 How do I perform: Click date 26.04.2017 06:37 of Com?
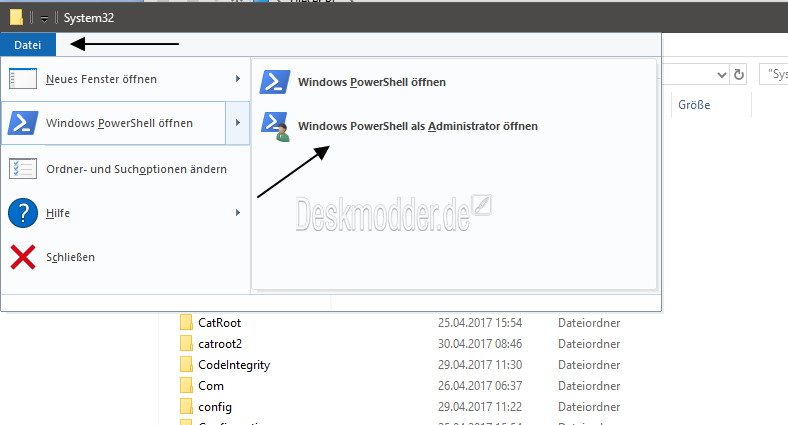480,386
